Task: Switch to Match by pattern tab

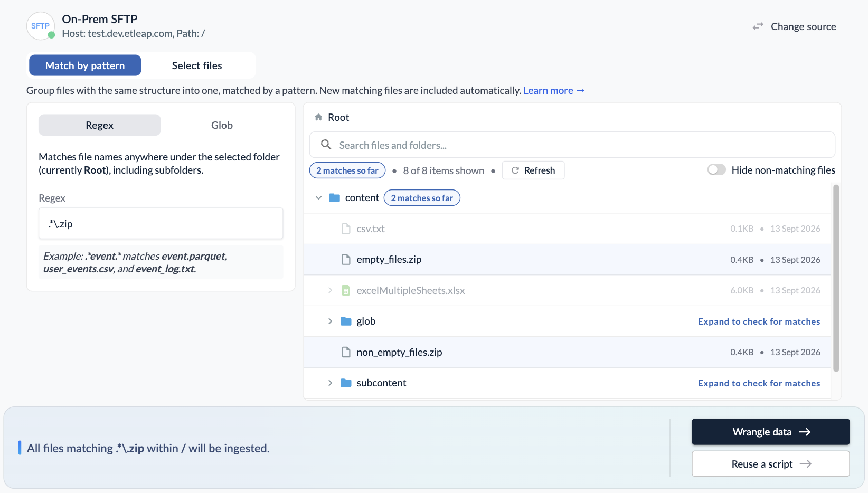Action: coord(85,65)
